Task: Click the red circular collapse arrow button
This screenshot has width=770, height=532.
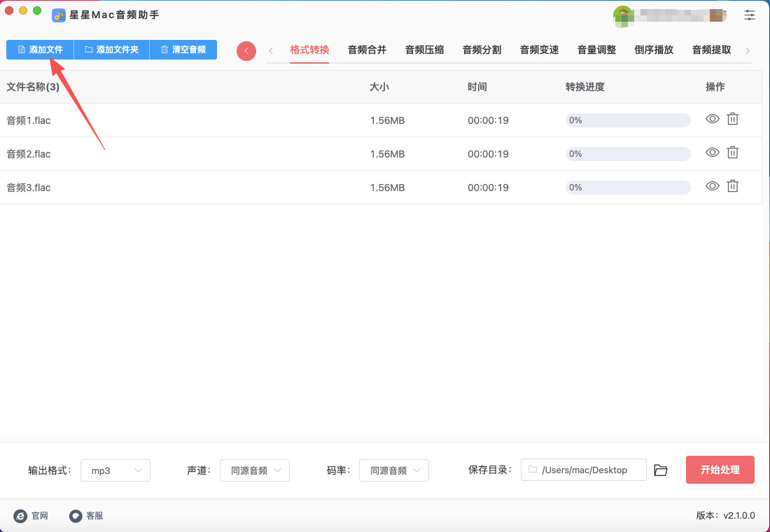Action: [246, 50]
